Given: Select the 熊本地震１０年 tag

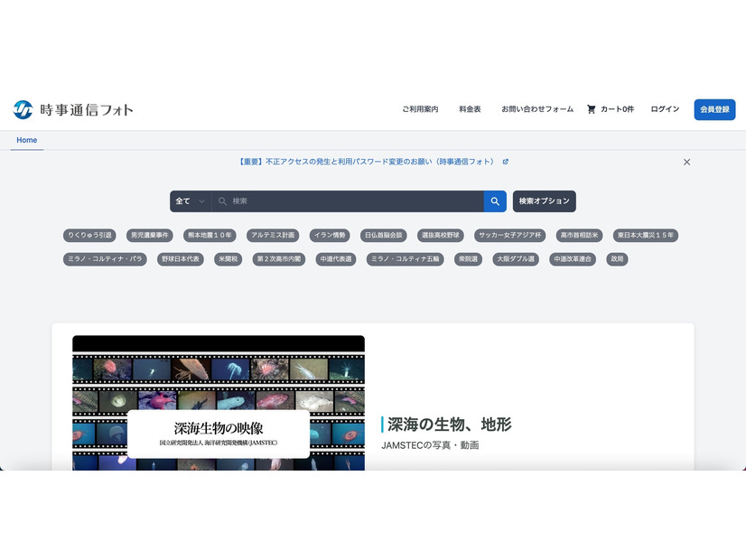Looking at the screenshot, I should tap(210, 235).
